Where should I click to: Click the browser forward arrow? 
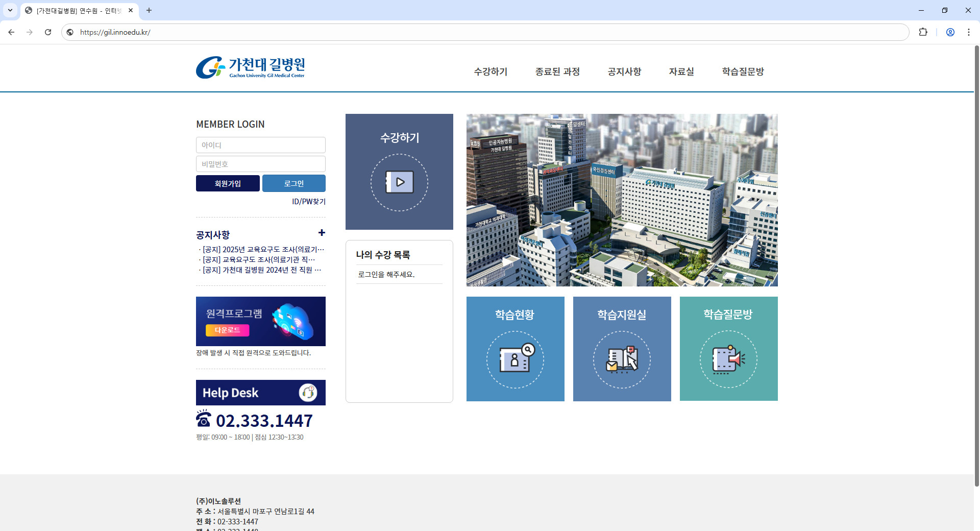30,32
